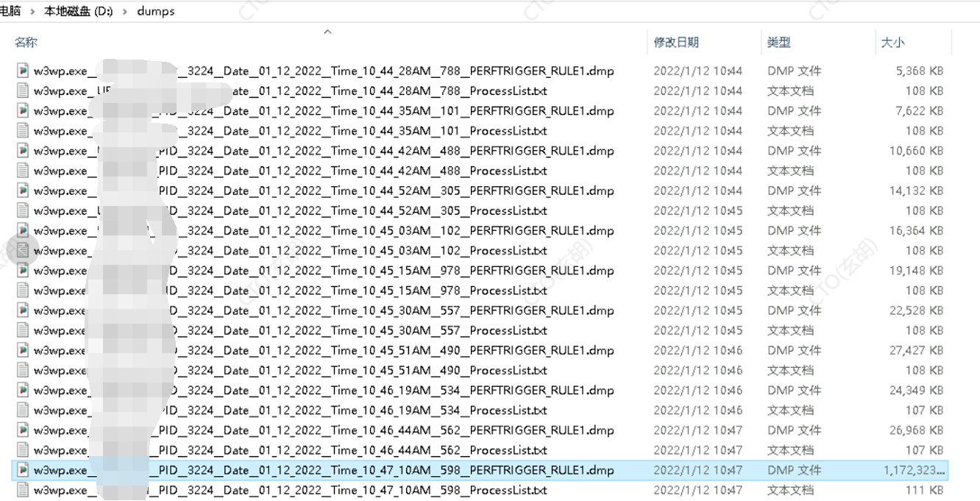Select the 10_46_44AM_562 PERFTRIGGER_RULE1.dmp file name
Image resolution: width=980 pixels, height=501 pixels.
[324, 430]
